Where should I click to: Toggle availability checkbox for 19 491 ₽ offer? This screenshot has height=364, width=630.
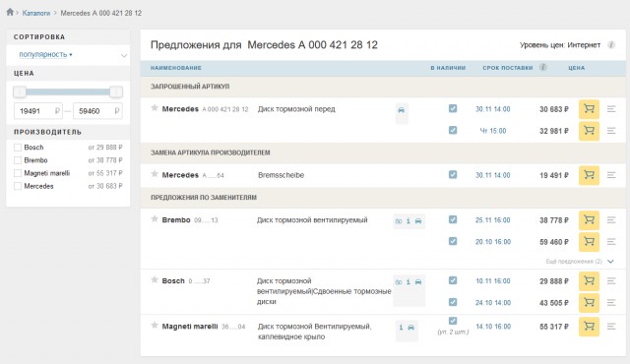pos(453,174)
